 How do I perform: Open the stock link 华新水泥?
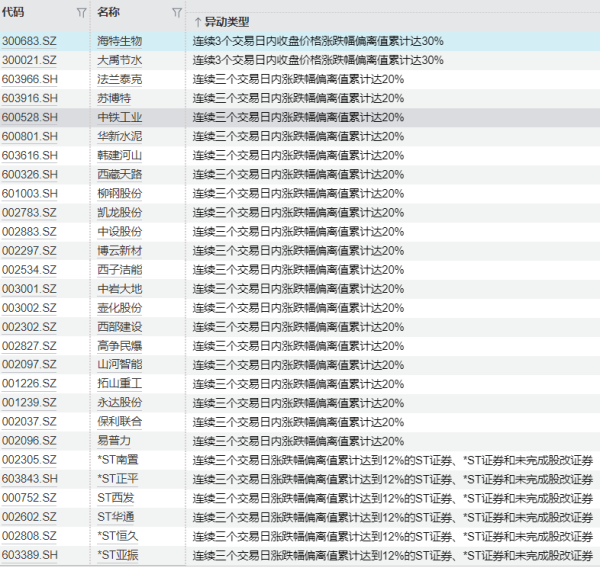point(119,136)
